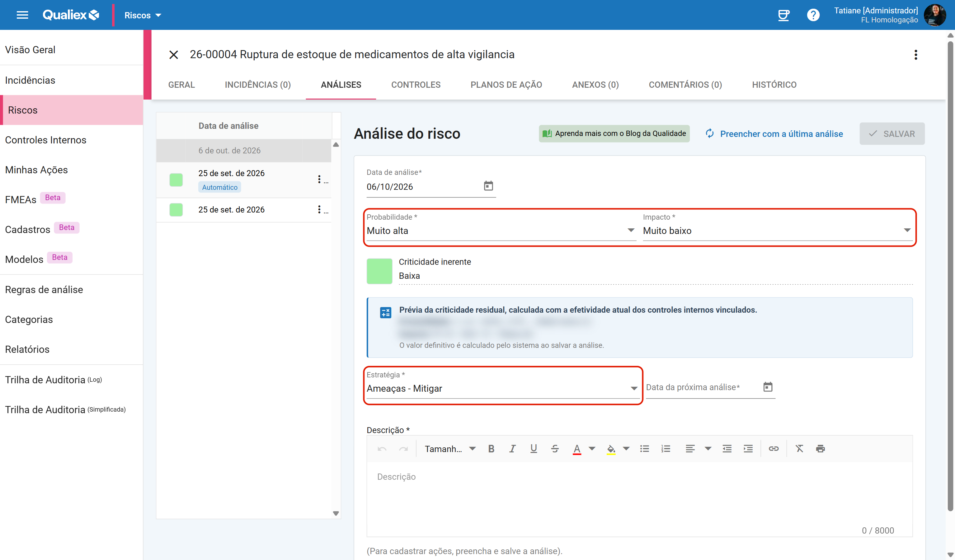Click green swatch of Automático analysis row
The image size is (955, 560).
tap(176, 180)
